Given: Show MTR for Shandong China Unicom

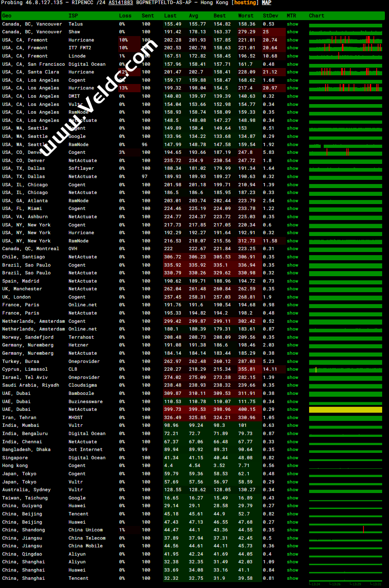Looking at the screenshot, I should tap(293, 530).
